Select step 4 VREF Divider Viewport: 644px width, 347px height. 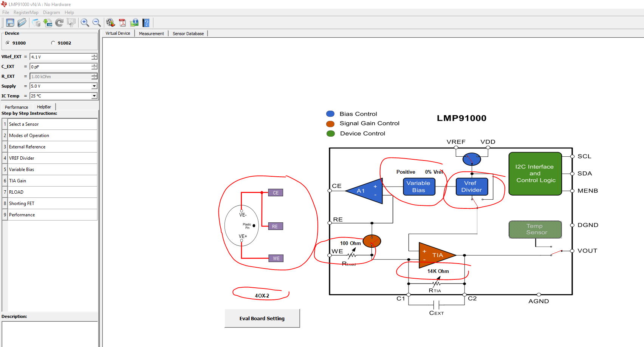50,158
